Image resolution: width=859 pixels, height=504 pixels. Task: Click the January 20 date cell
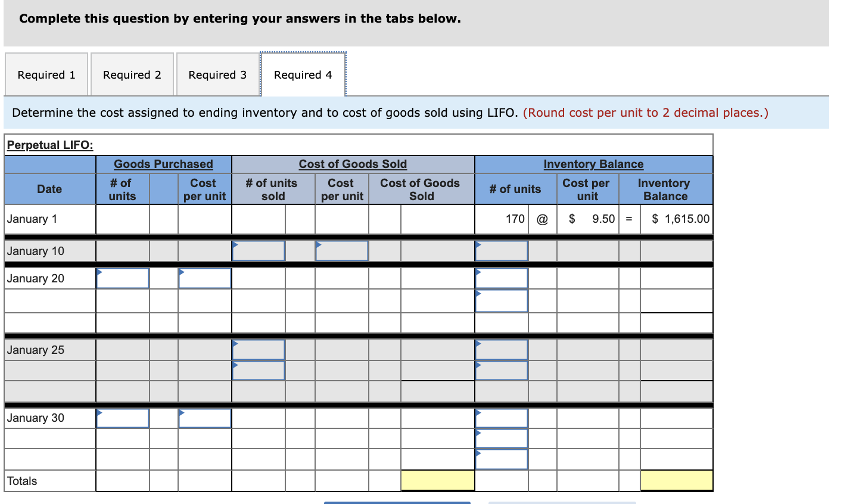coord(50,278)
